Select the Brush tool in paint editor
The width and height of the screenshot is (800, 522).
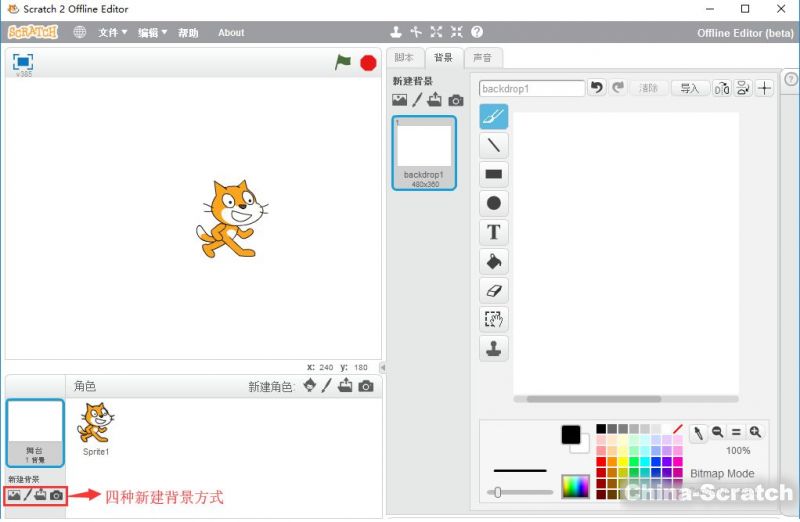pos(494,117)
